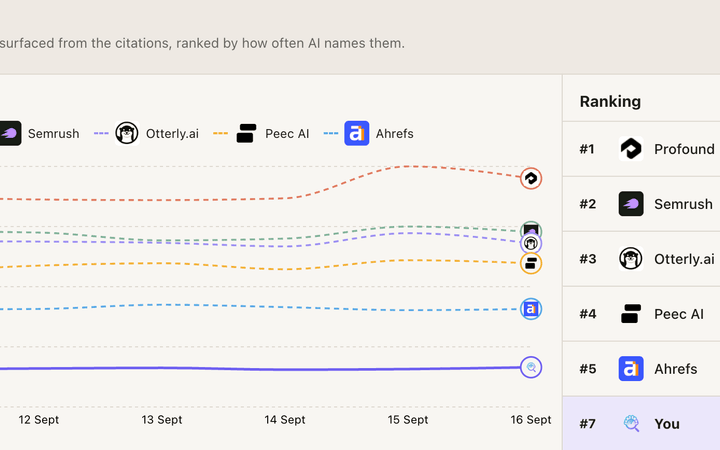The width and height of the screenshot is (720, 450).
Task: Click the Ahrefs logo in the ranking list
Action: pyautogui.click(x=631, y=369)
